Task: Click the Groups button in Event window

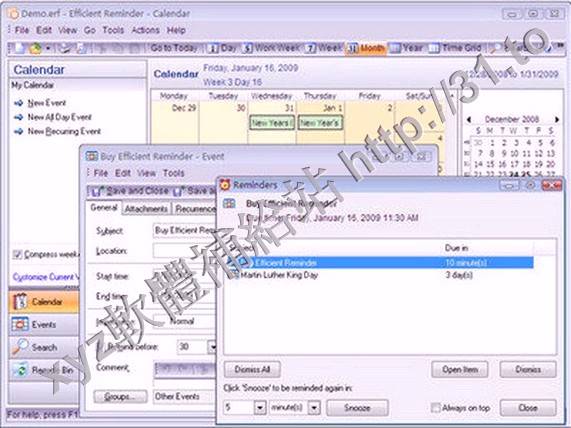Action: pos(121,396)
